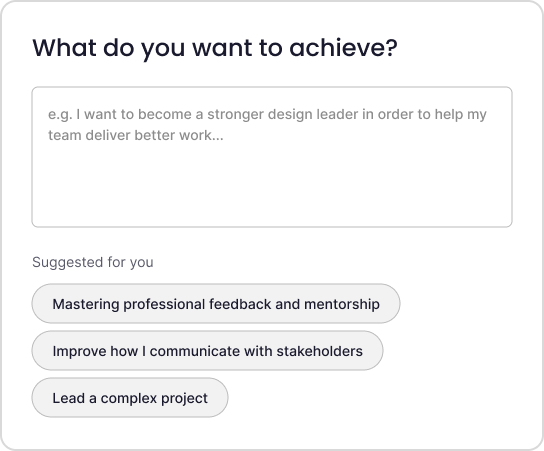
Task: Tap the word 'mentorship' in first suggestion
Action: [x=342, y=304]
